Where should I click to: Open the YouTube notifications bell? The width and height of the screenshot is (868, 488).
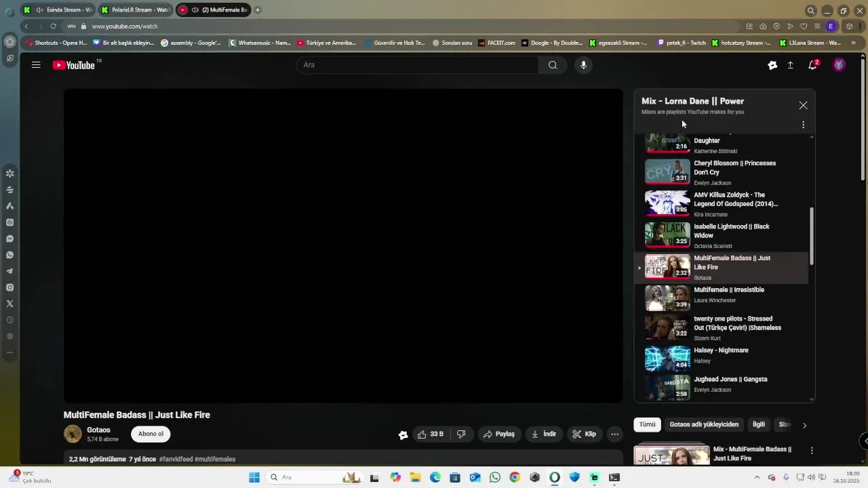pyautogui.click(x=812, y=65)
